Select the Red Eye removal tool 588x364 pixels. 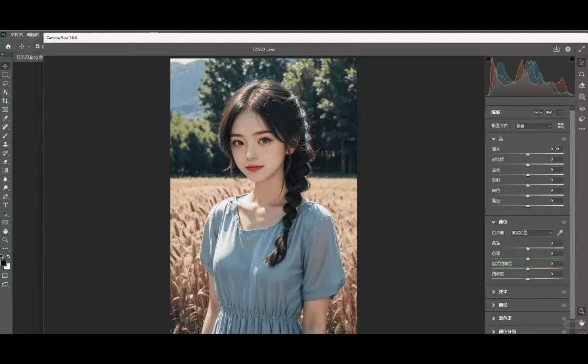pos(582,108)
